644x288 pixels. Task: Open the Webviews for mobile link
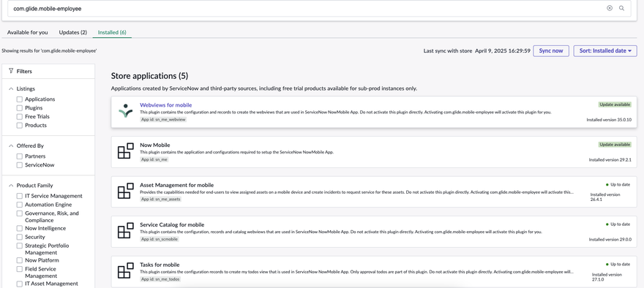pyautogui.click(x=165, y=105)
